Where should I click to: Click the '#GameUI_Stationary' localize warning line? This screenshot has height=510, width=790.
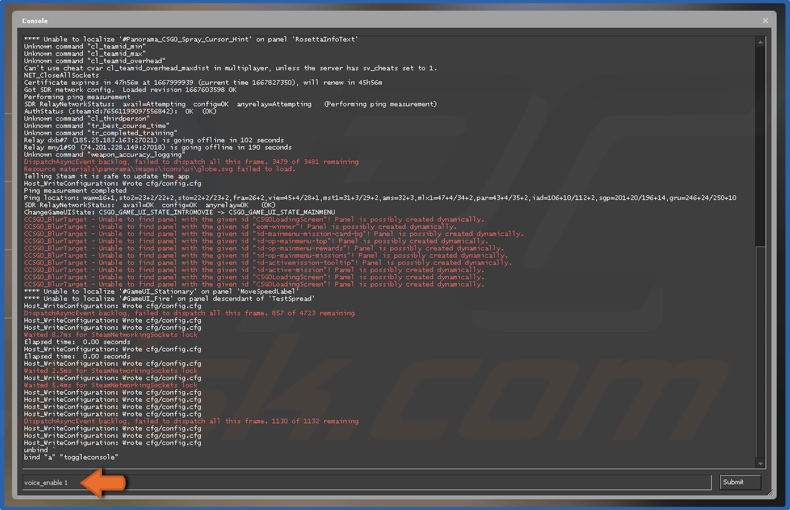pyautogui.click(x=161, y=291)
